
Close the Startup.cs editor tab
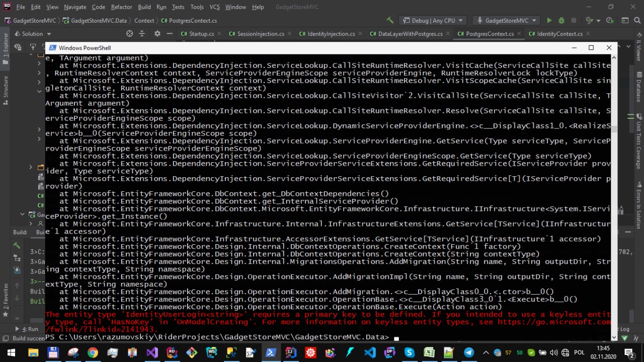tap(219, 34)
